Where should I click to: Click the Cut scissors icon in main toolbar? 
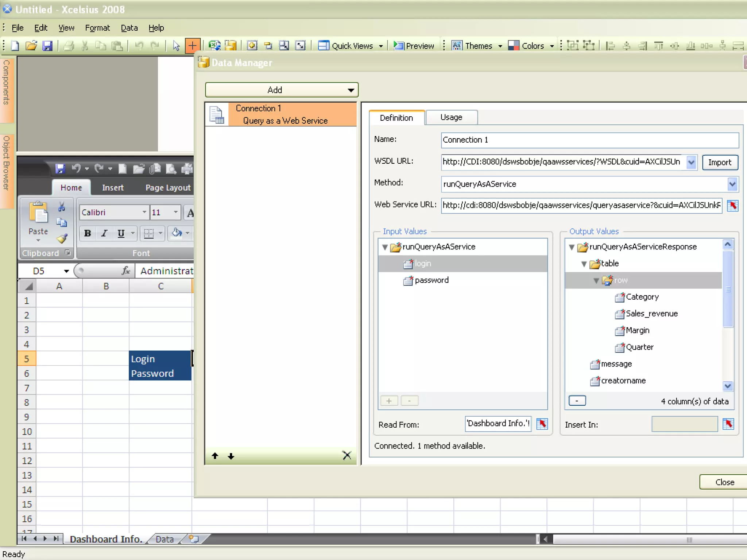[x=85, y=46]
